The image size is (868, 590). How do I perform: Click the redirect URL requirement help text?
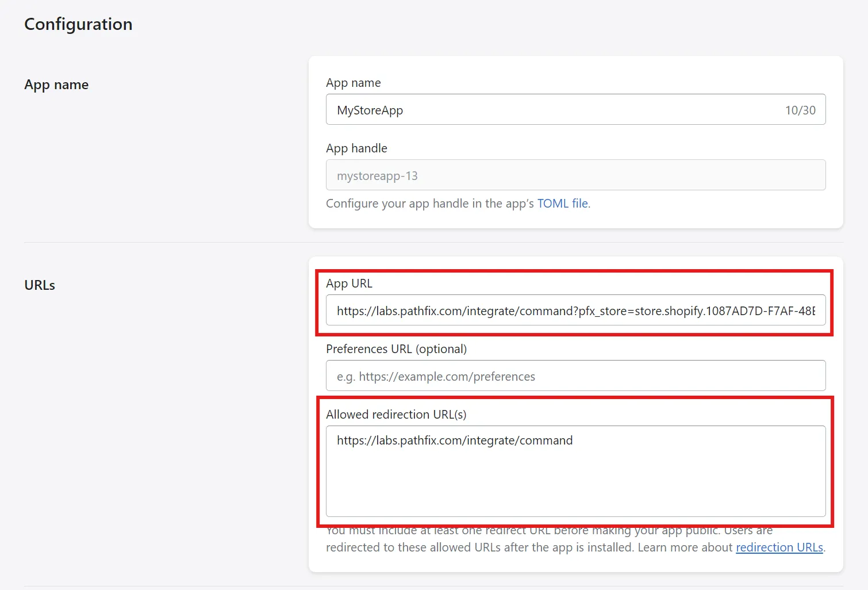575,539
